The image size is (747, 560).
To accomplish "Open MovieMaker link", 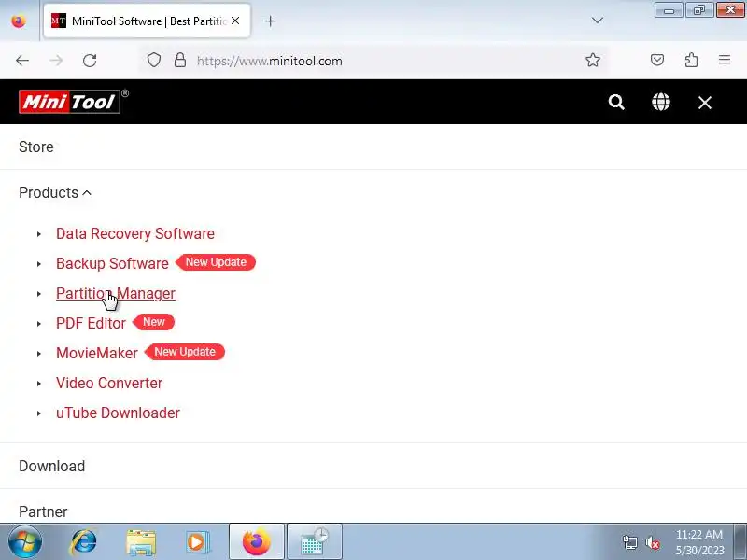I will [97, 354].
